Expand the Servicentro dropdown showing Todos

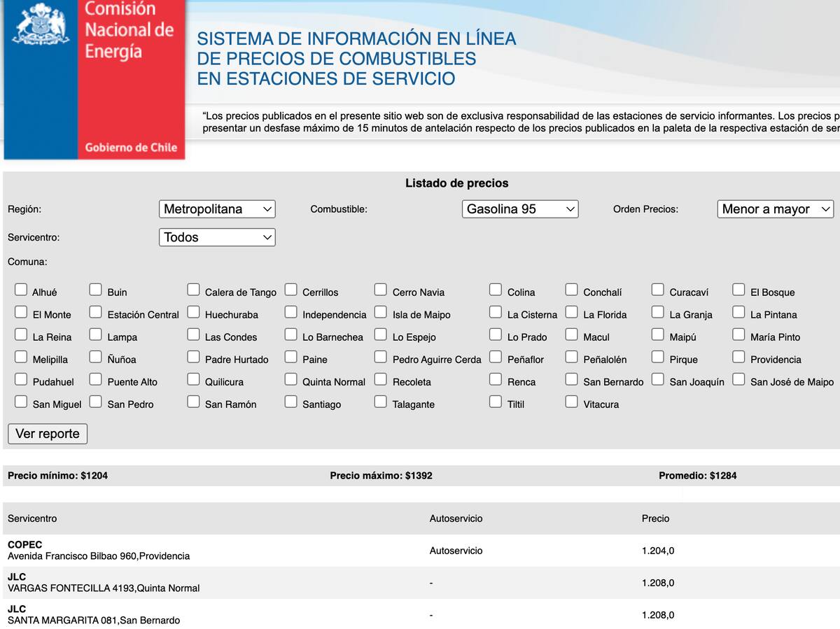(217, 237)
